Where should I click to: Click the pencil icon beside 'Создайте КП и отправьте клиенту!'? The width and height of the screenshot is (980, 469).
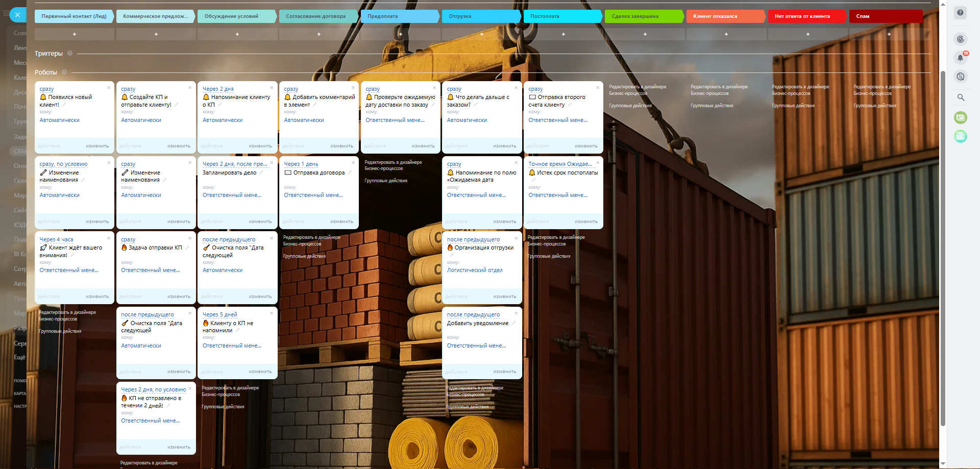177,105
